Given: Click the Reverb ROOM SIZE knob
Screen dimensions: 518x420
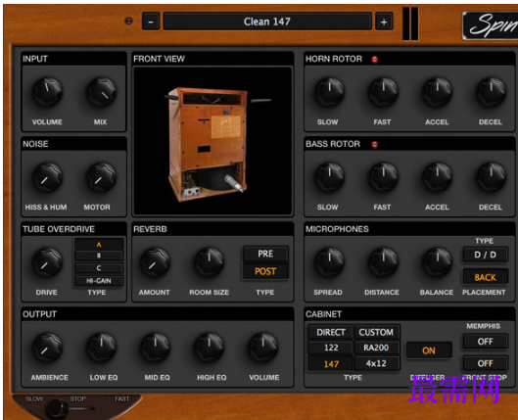Looking at the screenshot, I should click(210, 262).
